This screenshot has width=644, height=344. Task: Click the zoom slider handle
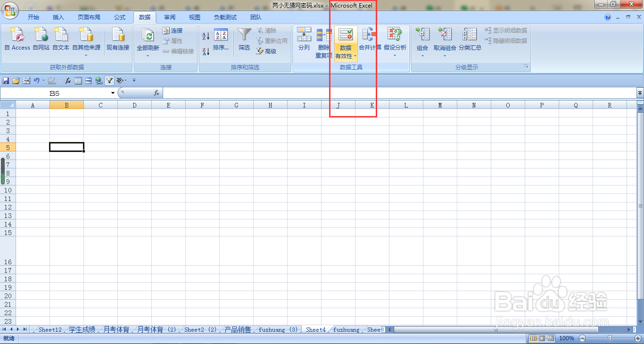coord(610,338)
